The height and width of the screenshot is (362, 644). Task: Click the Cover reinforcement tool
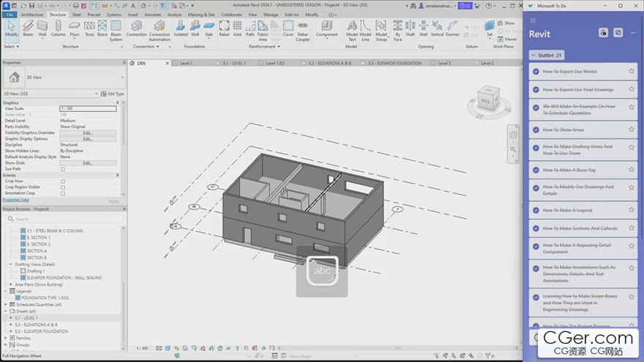click(288, 29)
